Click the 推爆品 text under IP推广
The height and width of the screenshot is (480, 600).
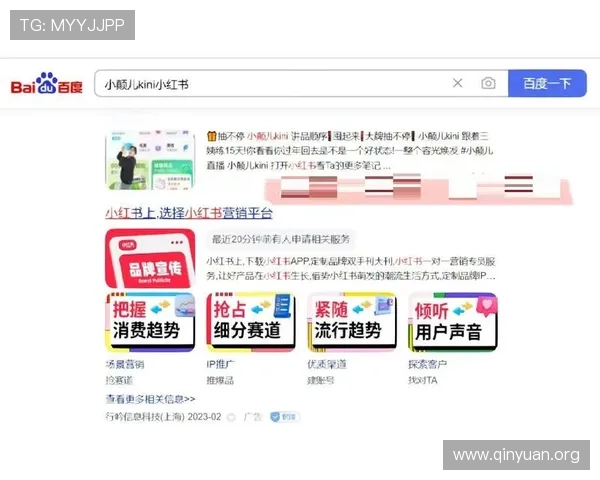pyautogui.click(x=220, y=380)
